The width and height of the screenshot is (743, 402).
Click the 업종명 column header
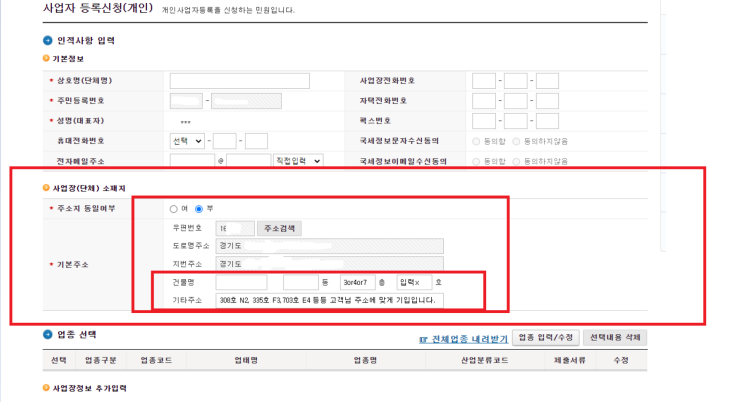pyautogui.click(x=365, y=360)
